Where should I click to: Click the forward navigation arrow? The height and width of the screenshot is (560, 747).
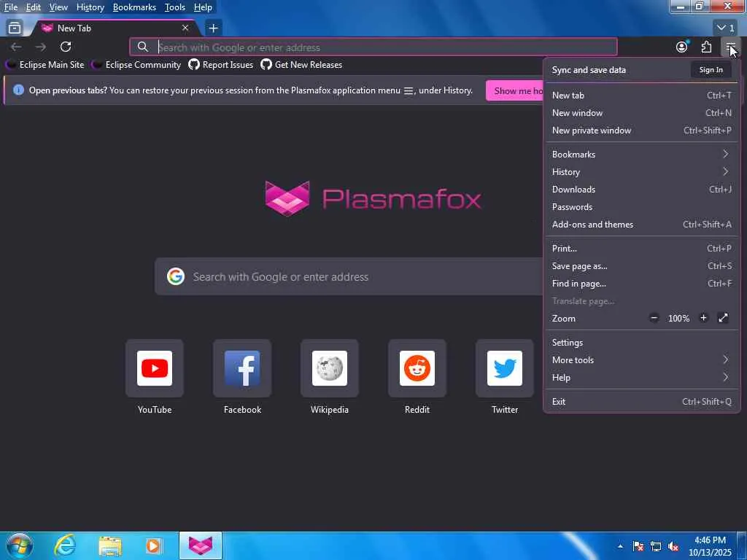41,47
